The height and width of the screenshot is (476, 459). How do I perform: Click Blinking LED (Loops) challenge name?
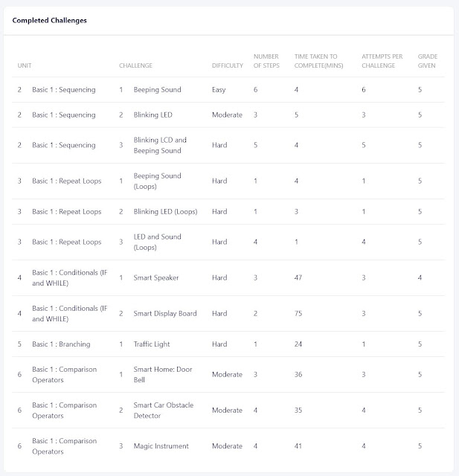165,211
